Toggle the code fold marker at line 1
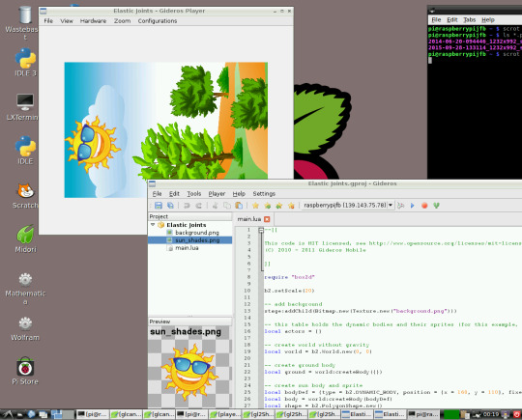Viewport: 522px width, 420px height. 261,230
